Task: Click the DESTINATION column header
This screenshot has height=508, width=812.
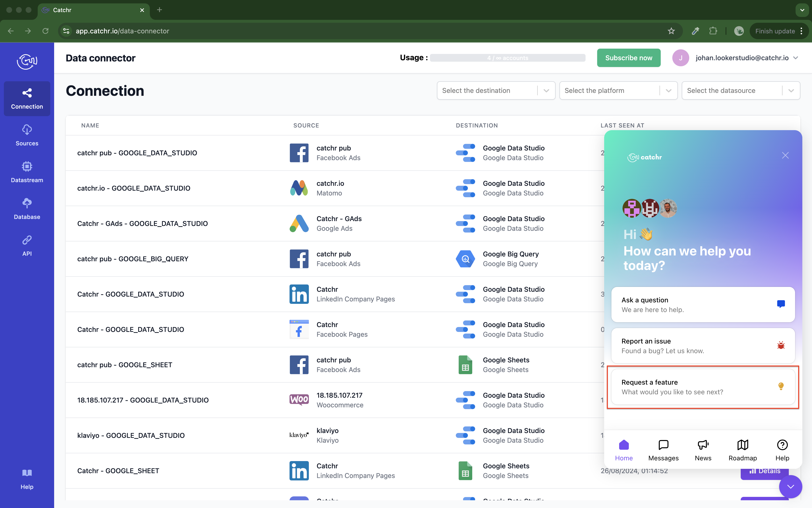Action: [477, 125]
